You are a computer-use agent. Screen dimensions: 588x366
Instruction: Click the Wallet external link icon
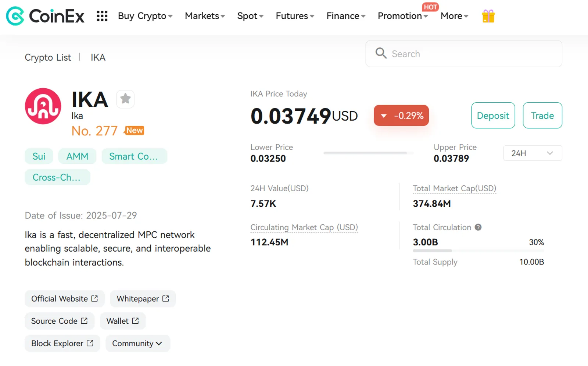click(135, 321)
